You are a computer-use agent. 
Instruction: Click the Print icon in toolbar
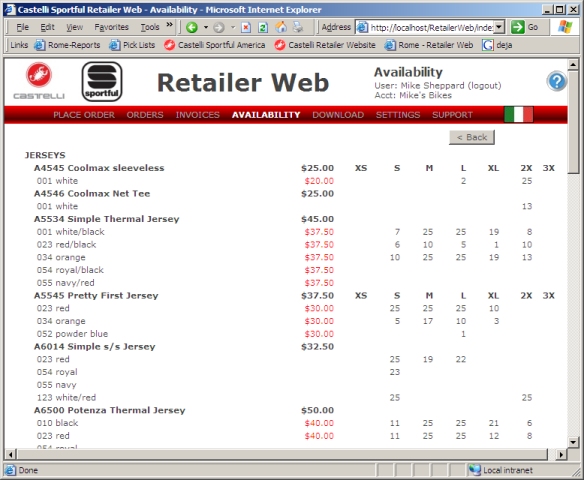tap(298, 27)
